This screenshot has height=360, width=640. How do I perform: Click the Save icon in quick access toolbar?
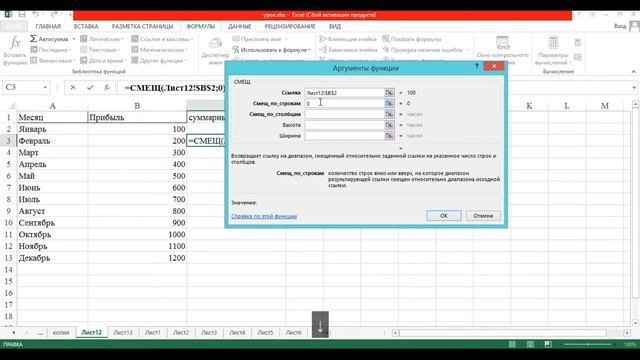(22, 15)
